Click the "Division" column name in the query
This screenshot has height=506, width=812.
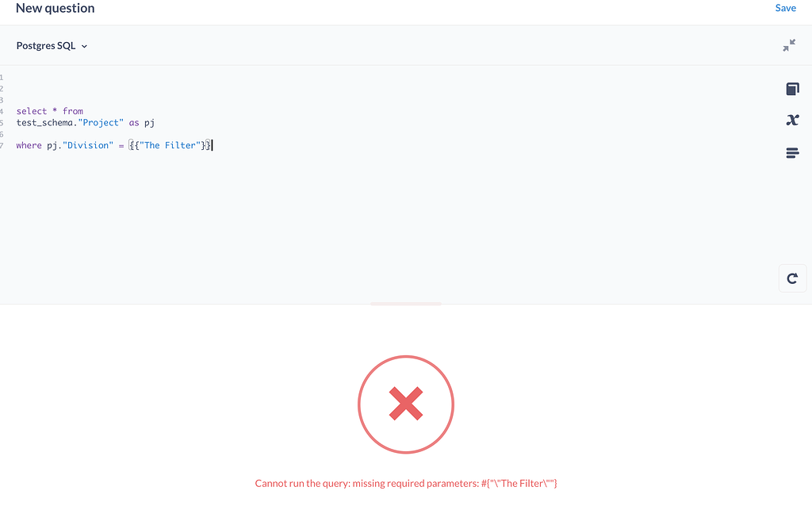[x=88, y=145]
